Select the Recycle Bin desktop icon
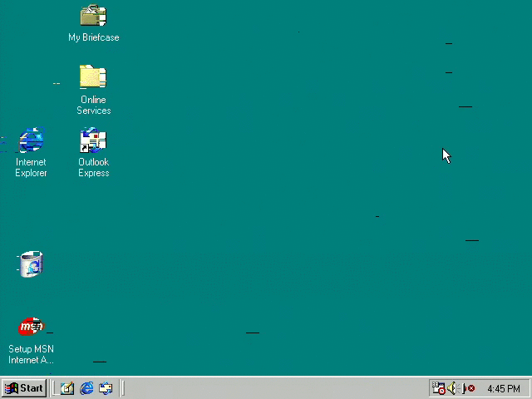Image resolution: width=532 pixels, height=399 pixels. (32, 264)
